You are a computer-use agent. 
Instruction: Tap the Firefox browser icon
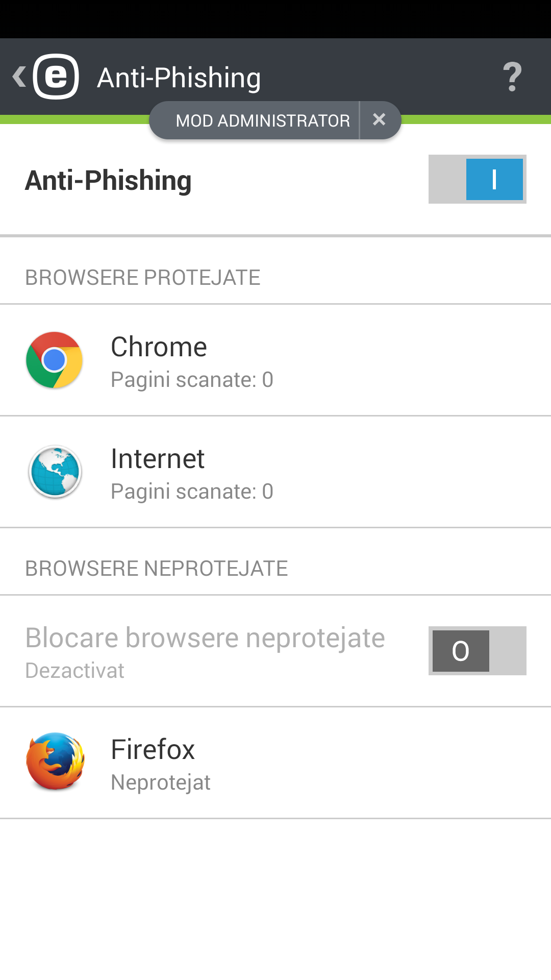[x=55, y=762]
